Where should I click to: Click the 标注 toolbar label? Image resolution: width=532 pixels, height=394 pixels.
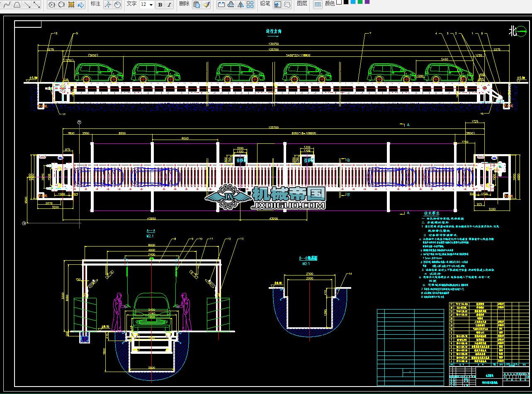point(95,4)
